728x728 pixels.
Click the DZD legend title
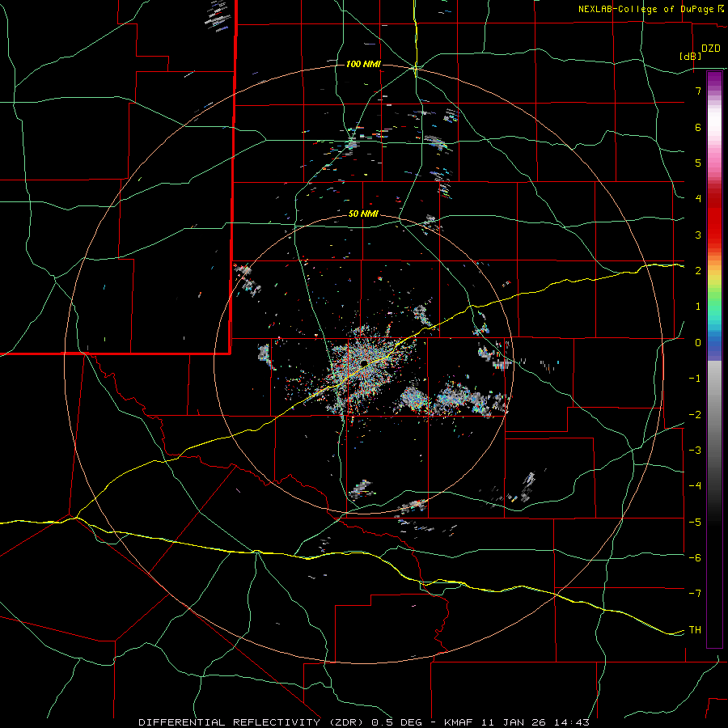click(x=711, y=49)
